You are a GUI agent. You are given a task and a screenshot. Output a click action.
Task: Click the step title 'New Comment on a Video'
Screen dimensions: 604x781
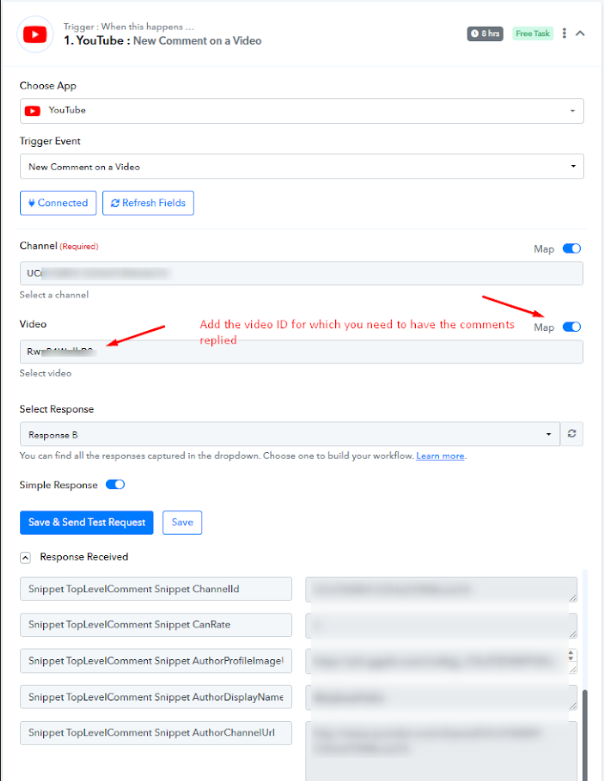pyautogui.click(x=197, y=41)
